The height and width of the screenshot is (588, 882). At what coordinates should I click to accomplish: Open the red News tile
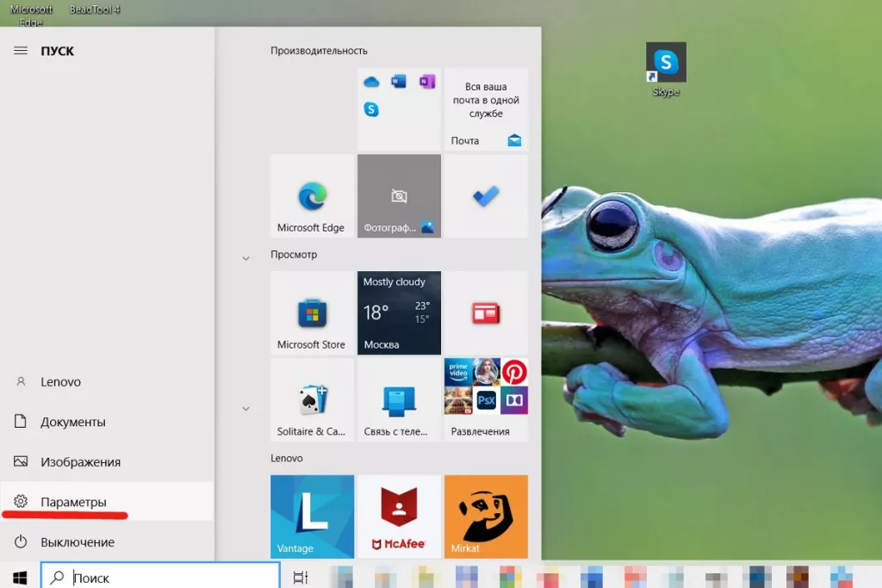tap(486, 313)
